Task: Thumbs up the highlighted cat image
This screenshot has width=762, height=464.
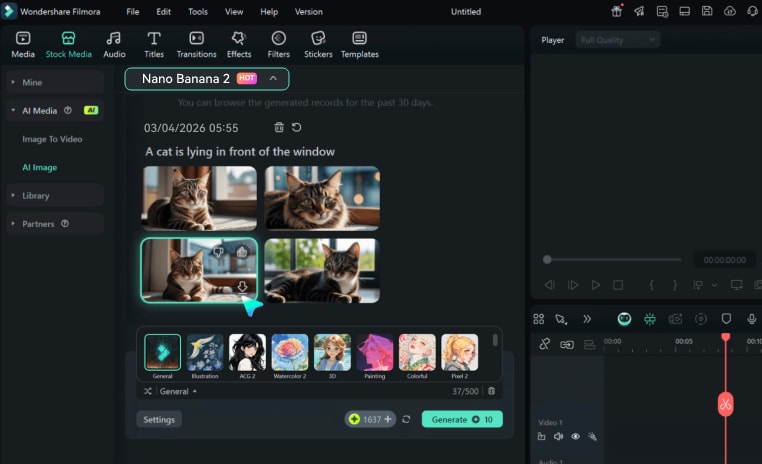Action: click(x=242, y=252)
